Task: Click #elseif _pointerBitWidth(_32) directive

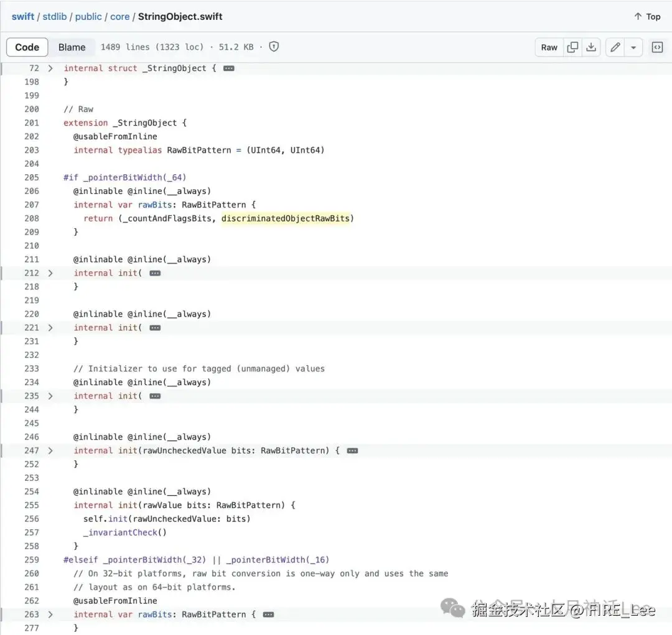Action: 134,560
